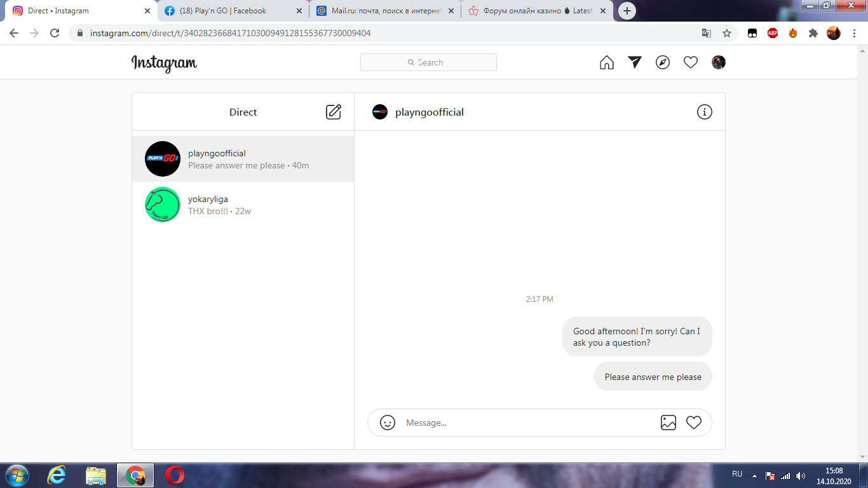Attach a photo to the message
The image size is (868, 488).
[668, 423]
